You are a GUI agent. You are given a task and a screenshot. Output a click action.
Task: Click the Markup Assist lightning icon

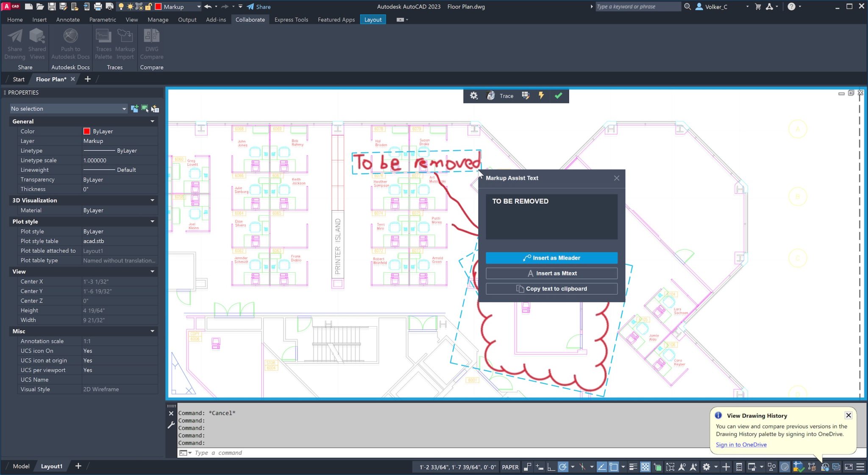tap(541, 96)
